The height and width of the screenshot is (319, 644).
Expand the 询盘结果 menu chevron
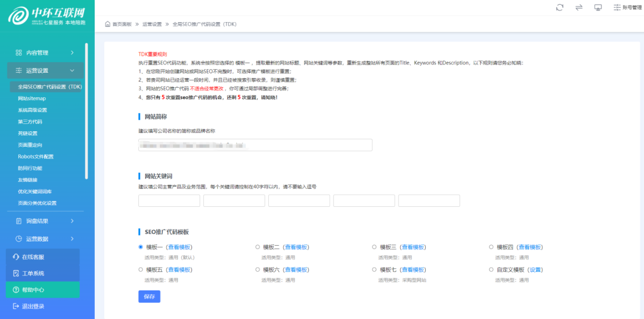(72, 221)
